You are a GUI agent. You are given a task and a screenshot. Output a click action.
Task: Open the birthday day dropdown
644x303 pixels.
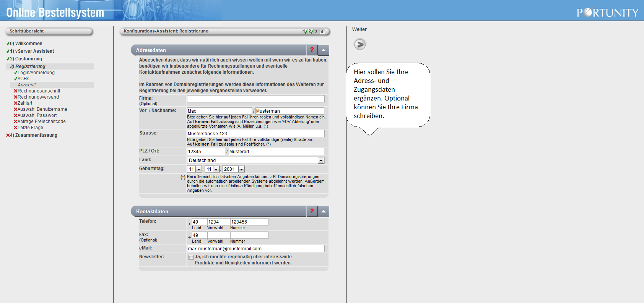(x=198, y=169)
